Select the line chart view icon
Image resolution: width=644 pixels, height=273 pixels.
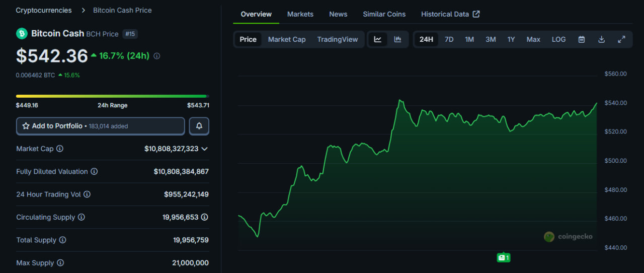[x=378, y=39]
